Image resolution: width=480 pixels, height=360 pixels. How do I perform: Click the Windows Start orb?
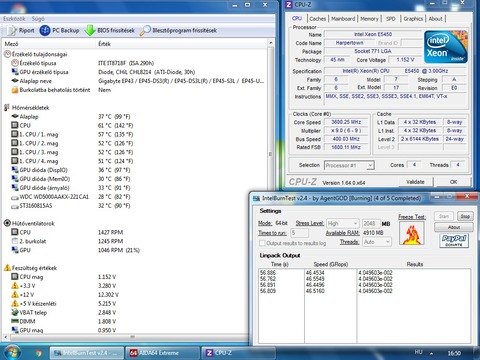click(x=13, y=352)
